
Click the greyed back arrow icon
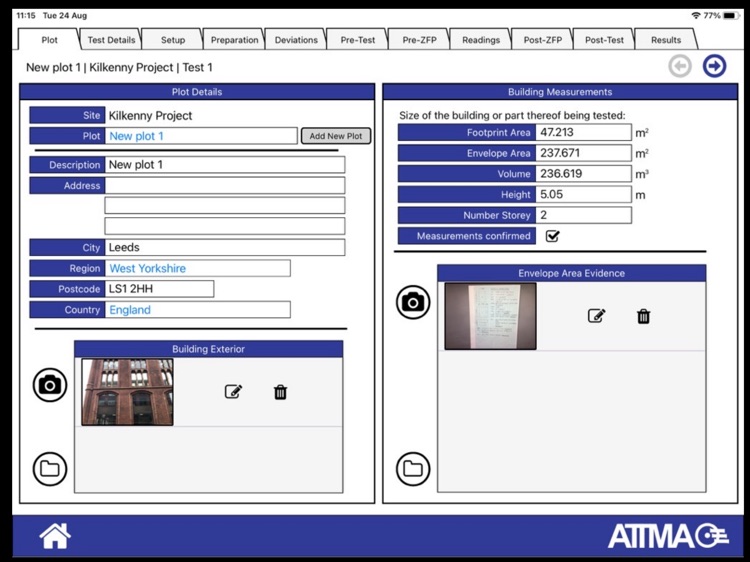point(680,66)
